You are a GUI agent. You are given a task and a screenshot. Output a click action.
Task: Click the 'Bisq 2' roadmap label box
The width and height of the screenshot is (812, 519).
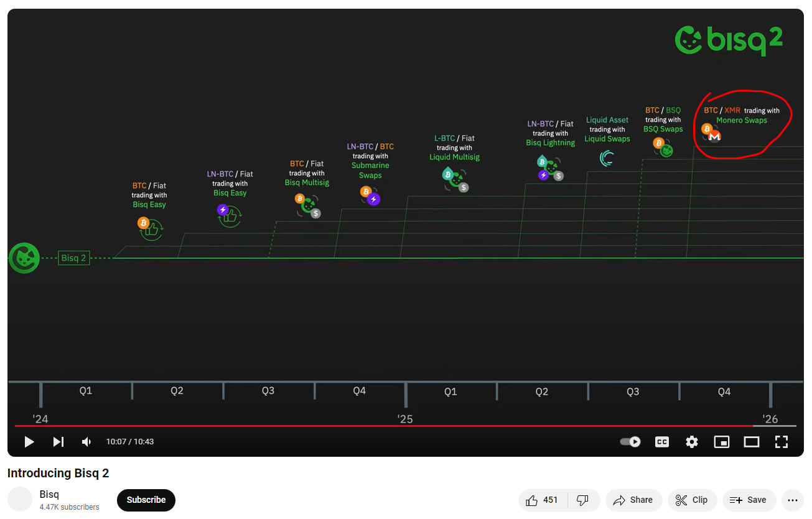click(73, 258)
